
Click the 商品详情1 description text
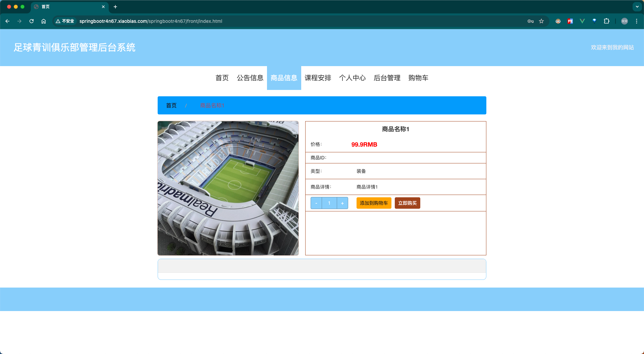pyautogui.click(x=367, y=187)
